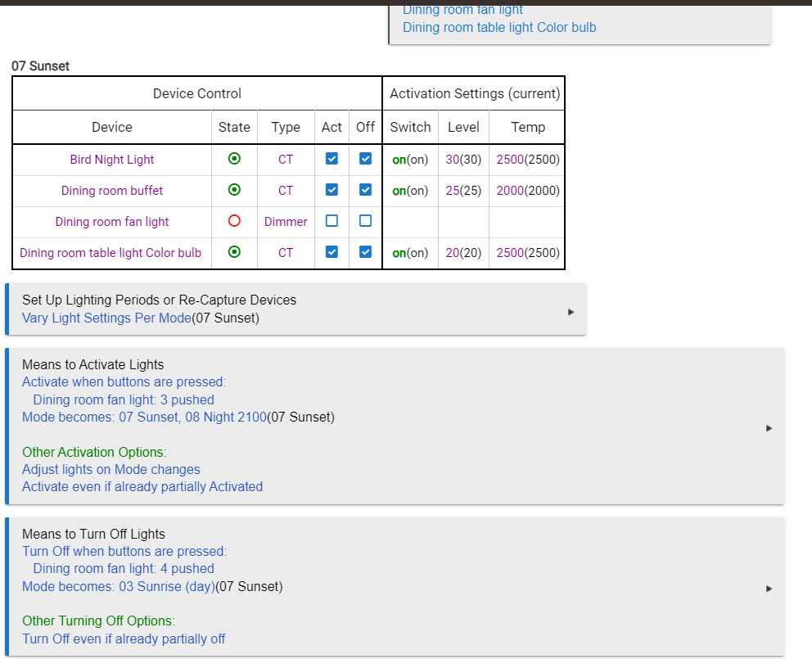Click Dining room fan light red state circle
This screenshot has height=659, width=812.
[x=234, y=221]
